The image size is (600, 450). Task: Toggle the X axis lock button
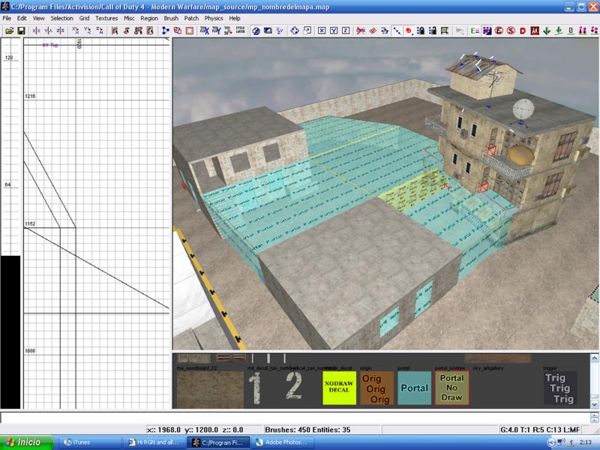point(322,31)
